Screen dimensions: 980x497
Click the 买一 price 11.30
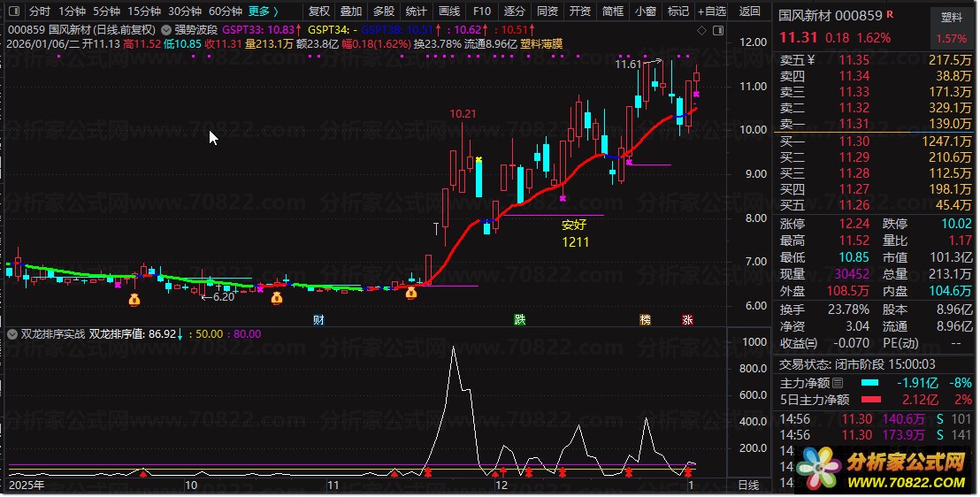(x=854, y=141)
